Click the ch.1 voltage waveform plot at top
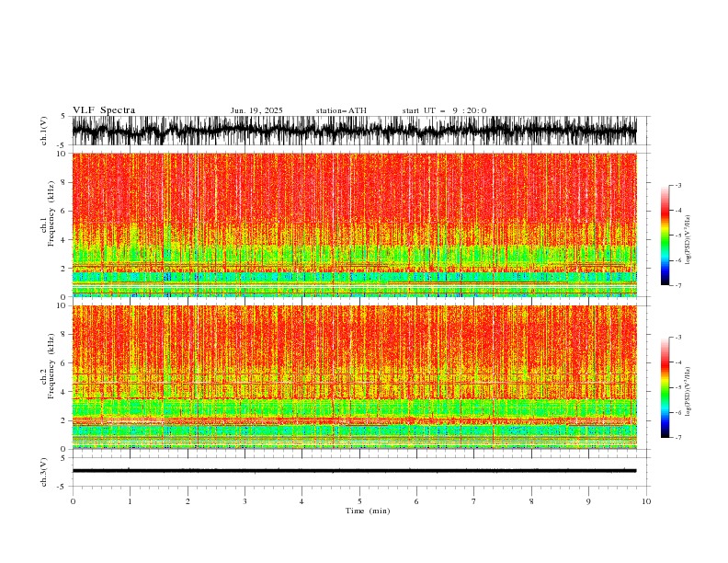 354,131
